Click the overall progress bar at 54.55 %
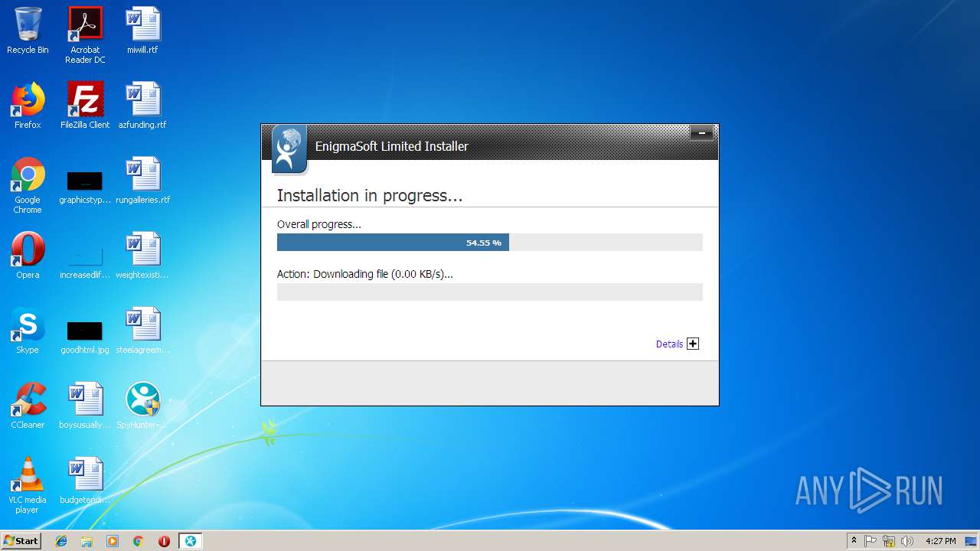Image resolution: width=980 pixels, height=551 pixels. pyautogui.click(x=490, y=243)
